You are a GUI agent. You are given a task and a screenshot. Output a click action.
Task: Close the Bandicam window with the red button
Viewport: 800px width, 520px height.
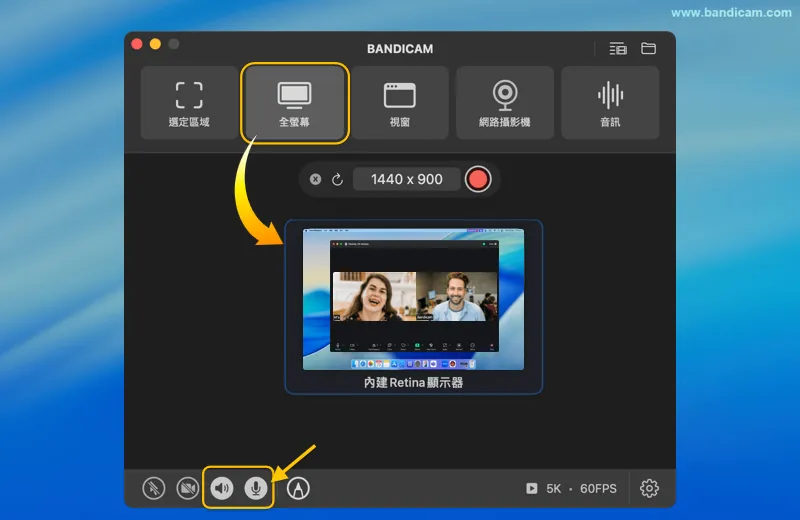coord(137,44)
